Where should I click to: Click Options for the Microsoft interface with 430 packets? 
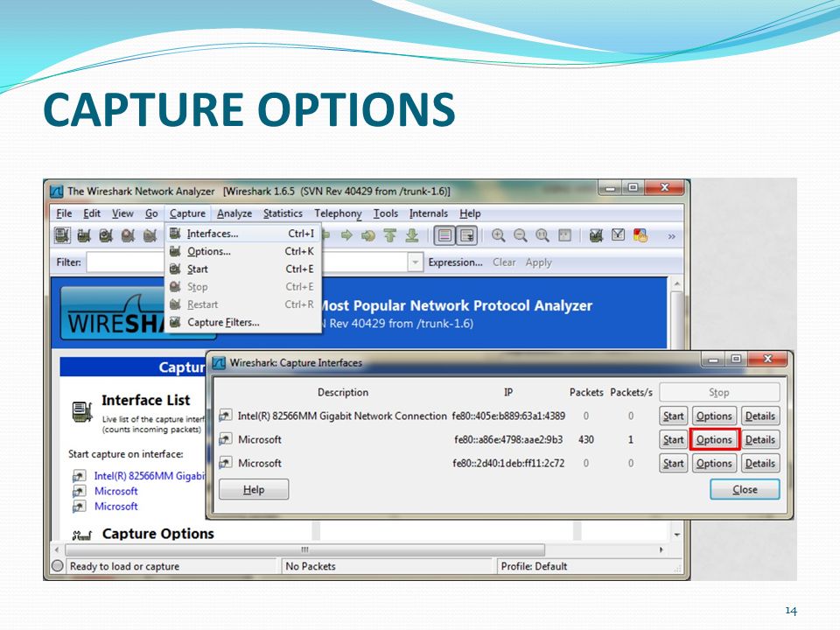pyautogui.click(x=714, y=440)
